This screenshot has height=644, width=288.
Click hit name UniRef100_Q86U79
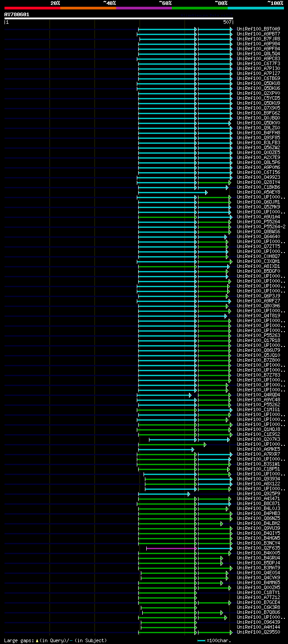(x=258, y=351)
